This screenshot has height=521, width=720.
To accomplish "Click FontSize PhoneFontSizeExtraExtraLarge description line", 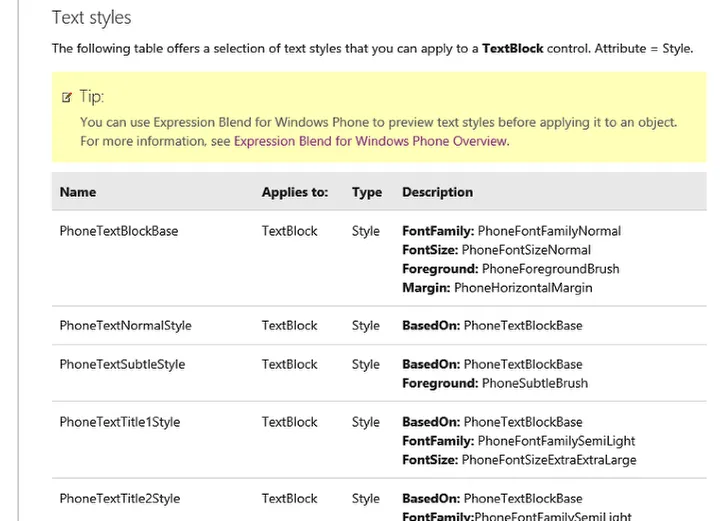I will click(519, 460).
